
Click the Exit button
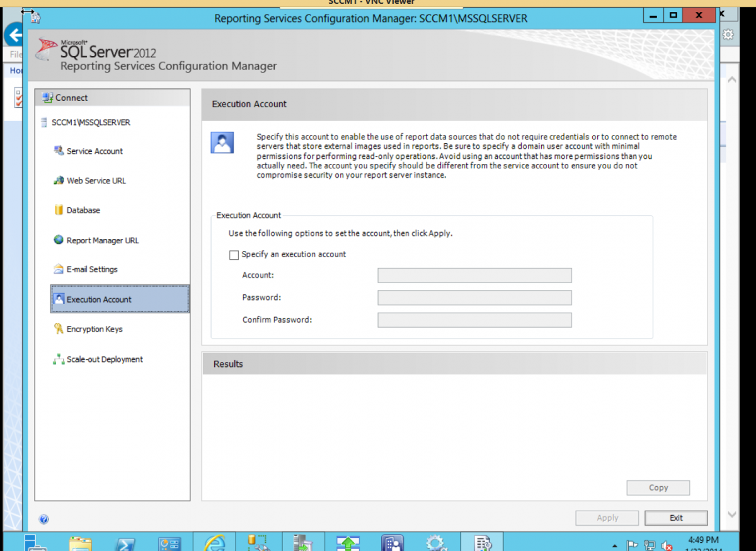(676, 518)
